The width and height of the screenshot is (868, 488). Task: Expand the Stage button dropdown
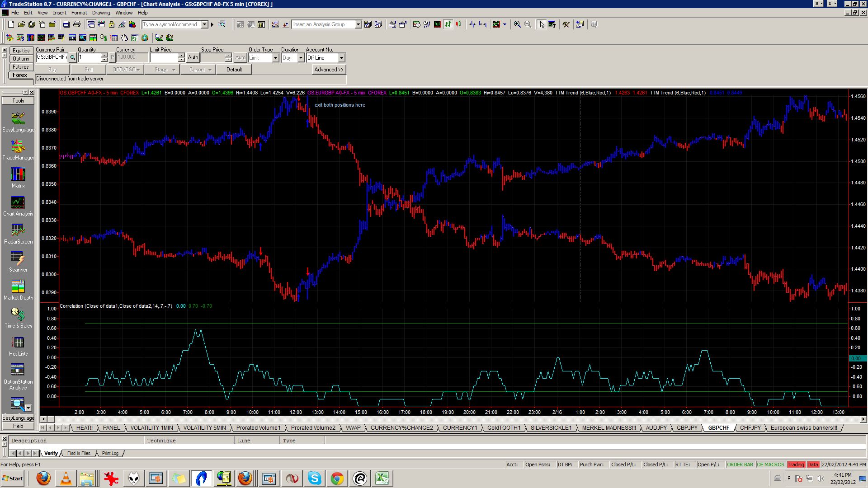[x=174, y=70]
